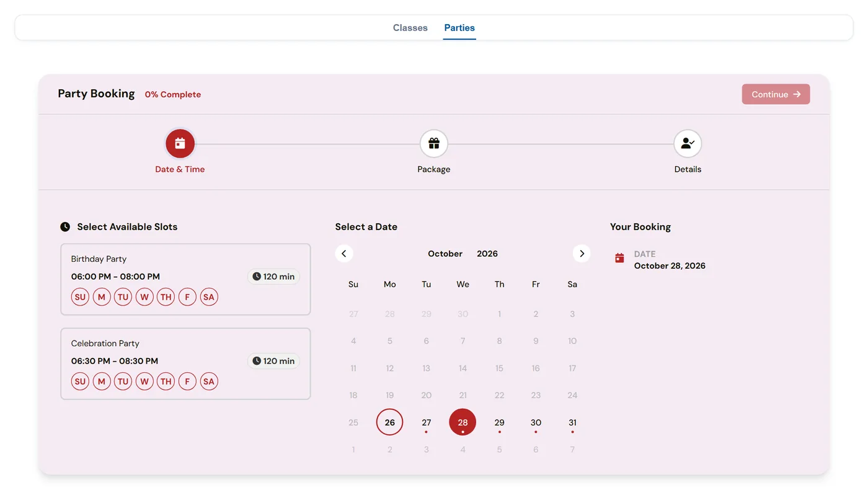Click the 120 min badge on Celebration Party
The height and width of the screenshot is (487, 868).
[273, 361]
